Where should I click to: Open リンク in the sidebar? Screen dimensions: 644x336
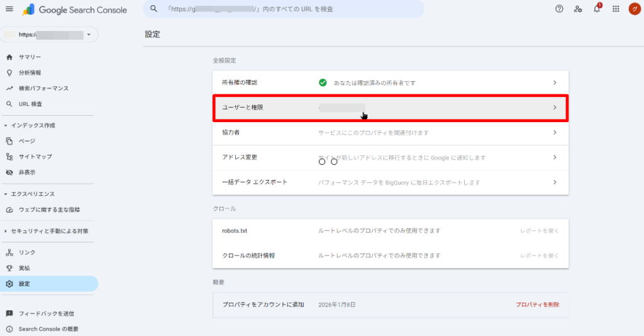pos(26,252)
